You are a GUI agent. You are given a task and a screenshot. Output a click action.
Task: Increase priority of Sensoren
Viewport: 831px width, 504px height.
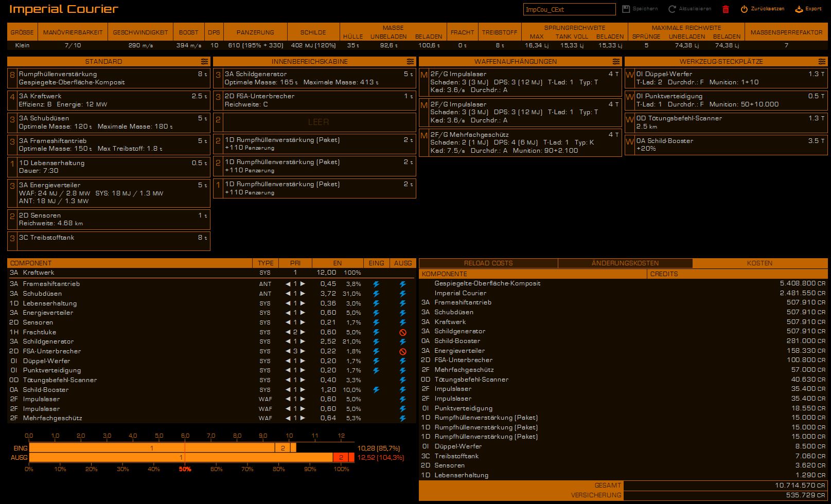[303, 322]
